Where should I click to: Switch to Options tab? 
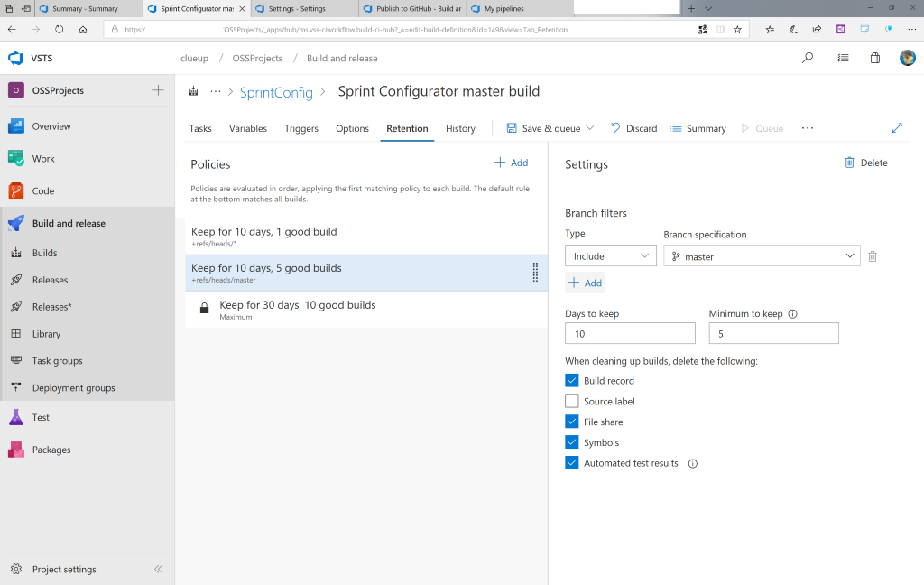[x=353, y=128]
